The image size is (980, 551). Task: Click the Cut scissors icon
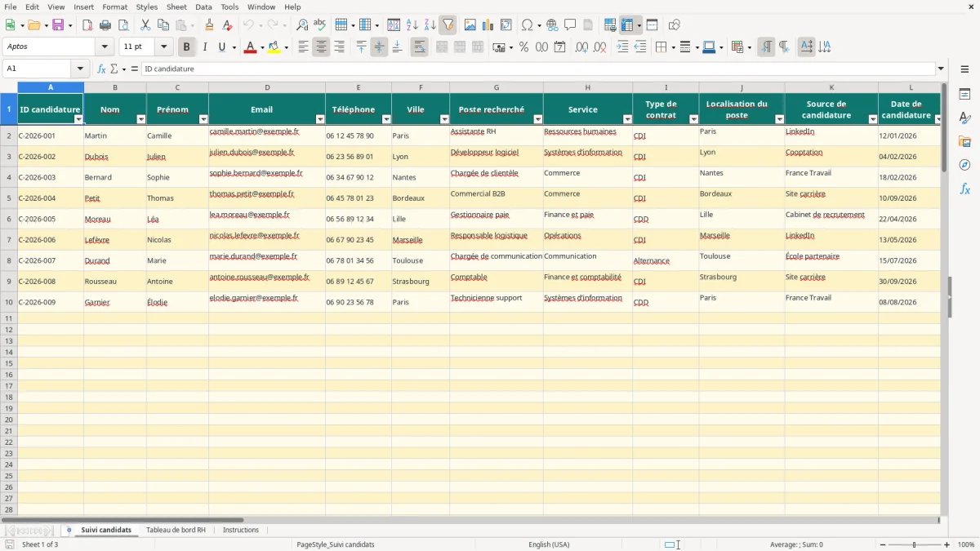tap(145, 25)
